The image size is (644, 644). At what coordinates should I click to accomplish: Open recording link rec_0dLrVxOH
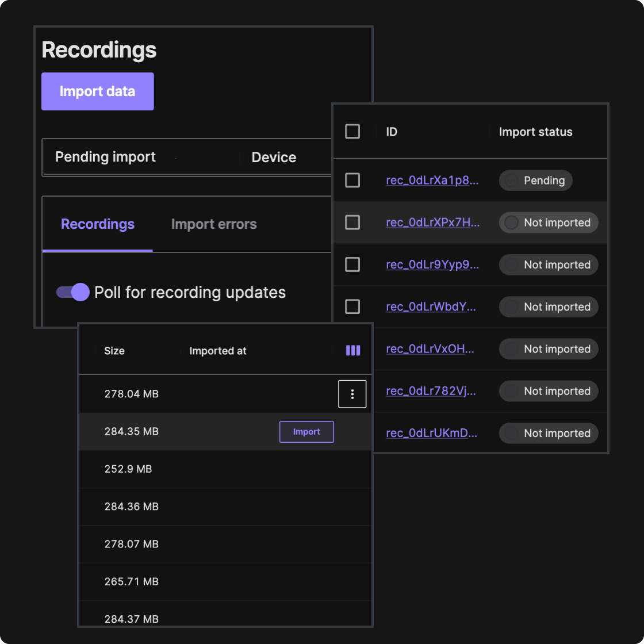click(430, 349)
